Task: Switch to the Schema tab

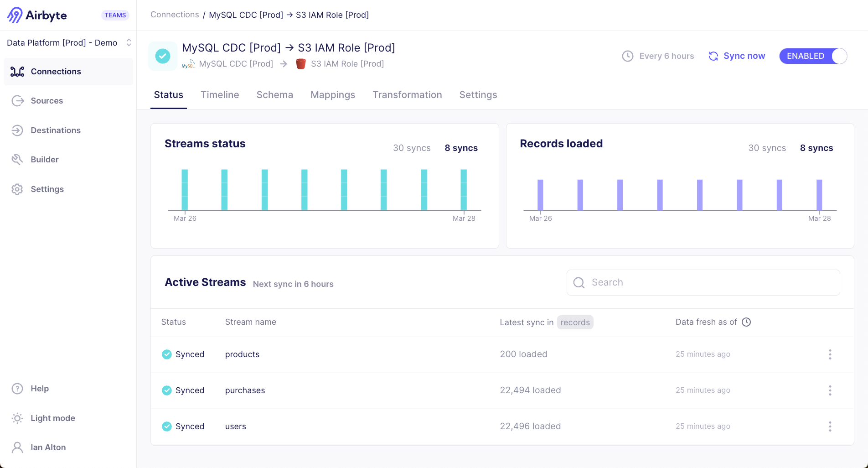Action: pos(274,95)
